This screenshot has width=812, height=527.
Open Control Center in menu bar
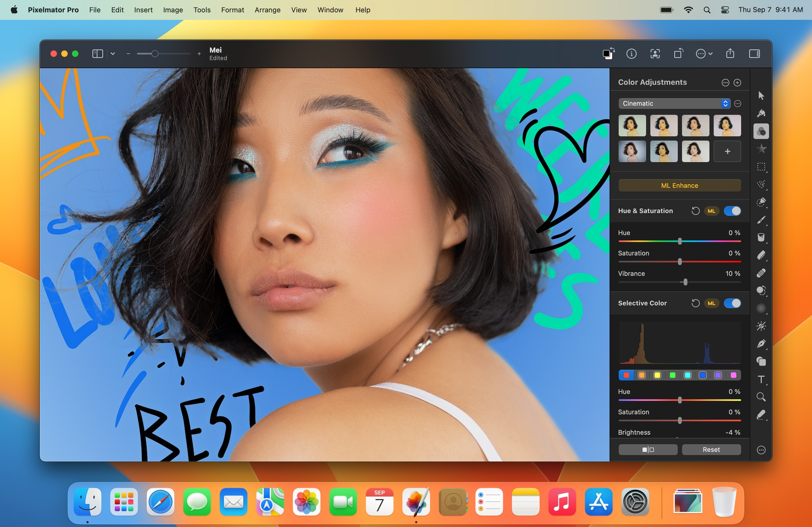725,10
